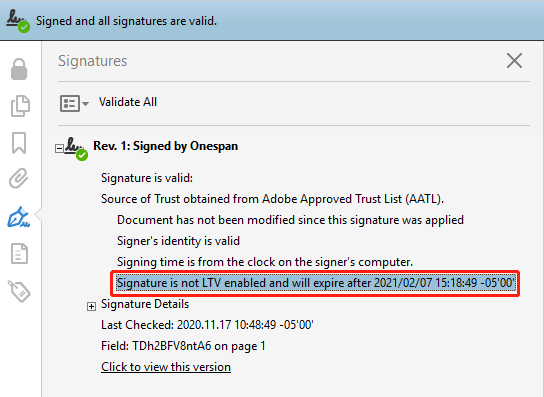Open the Signatures options list dropdown

click(x=74, y=103)
